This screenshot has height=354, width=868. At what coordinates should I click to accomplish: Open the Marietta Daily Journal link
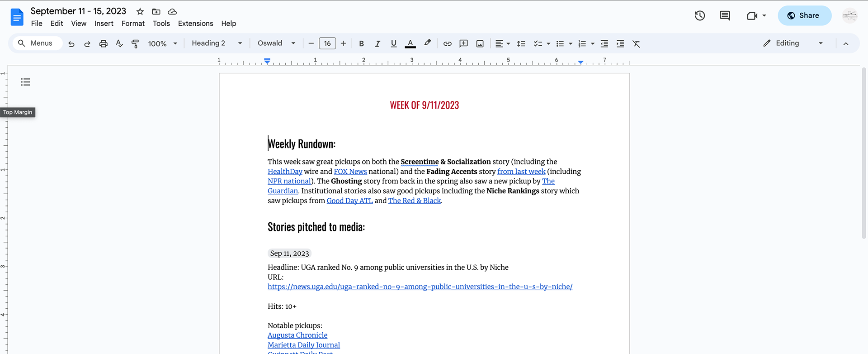(304, 345)
